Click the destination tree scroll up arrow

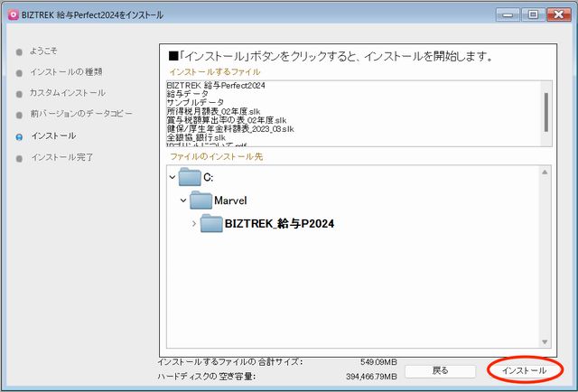tap(545, 173)
